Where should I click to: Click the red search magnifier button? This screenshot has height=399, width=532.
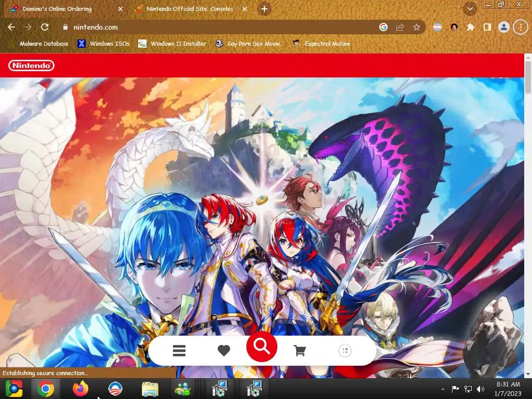tap(262, 347)
